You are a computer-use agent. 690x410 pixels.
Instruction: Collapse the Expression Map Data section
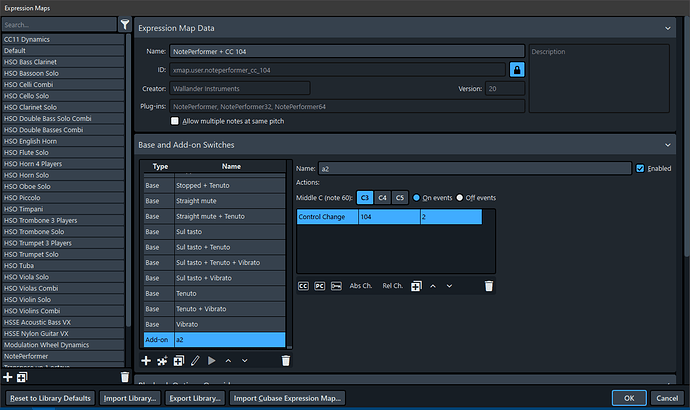(x=668, y=28)
